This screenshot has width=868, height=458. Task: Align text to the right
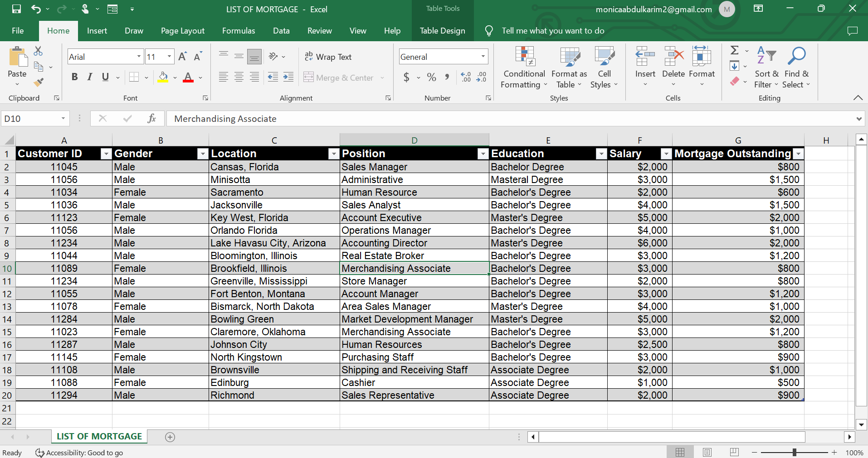254,77
